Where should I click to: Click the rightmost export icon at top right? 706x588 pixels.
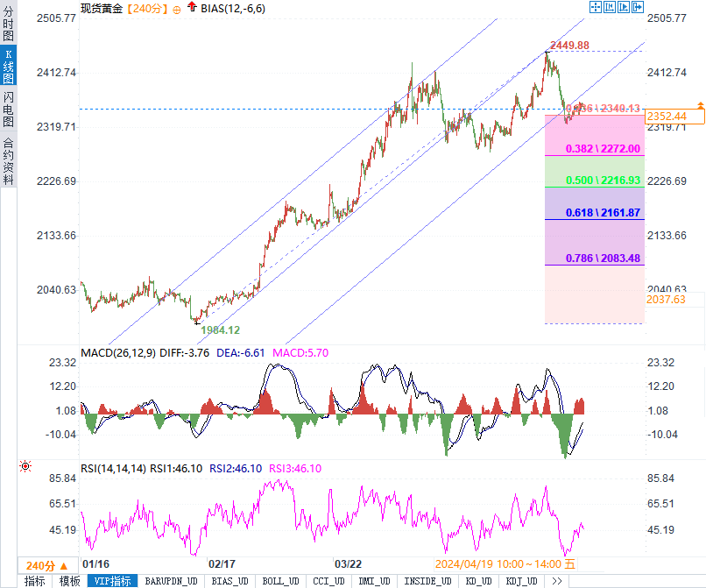(x=637, y=7)
